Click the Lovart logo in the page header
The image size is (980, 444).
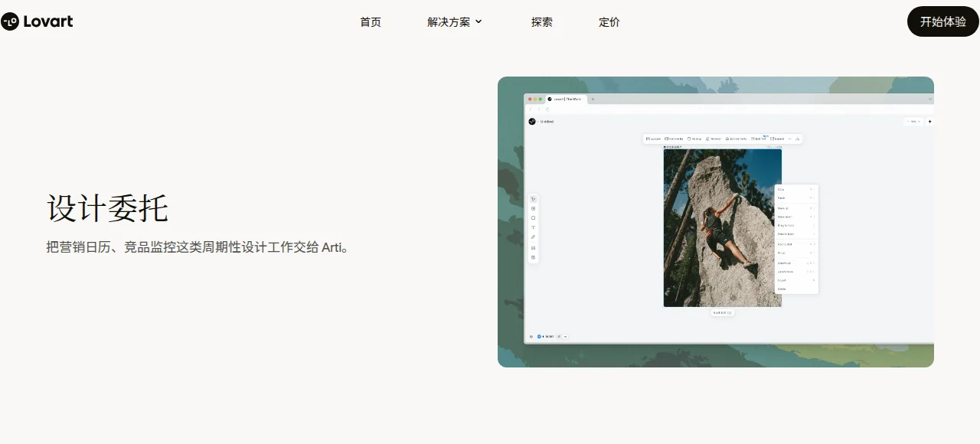tap(37, 21)
